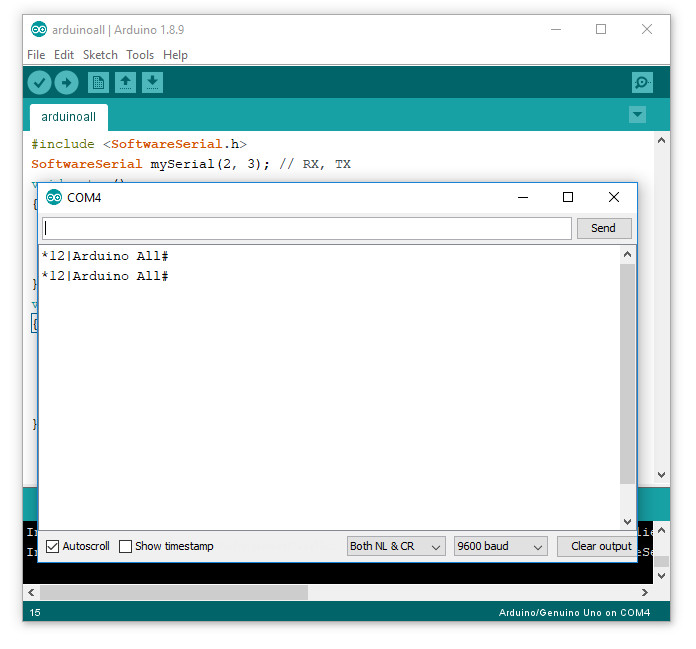This screenshot has height=649, width=696.
Task: Click the console scroll down arrow
Action: click(661, 576)
